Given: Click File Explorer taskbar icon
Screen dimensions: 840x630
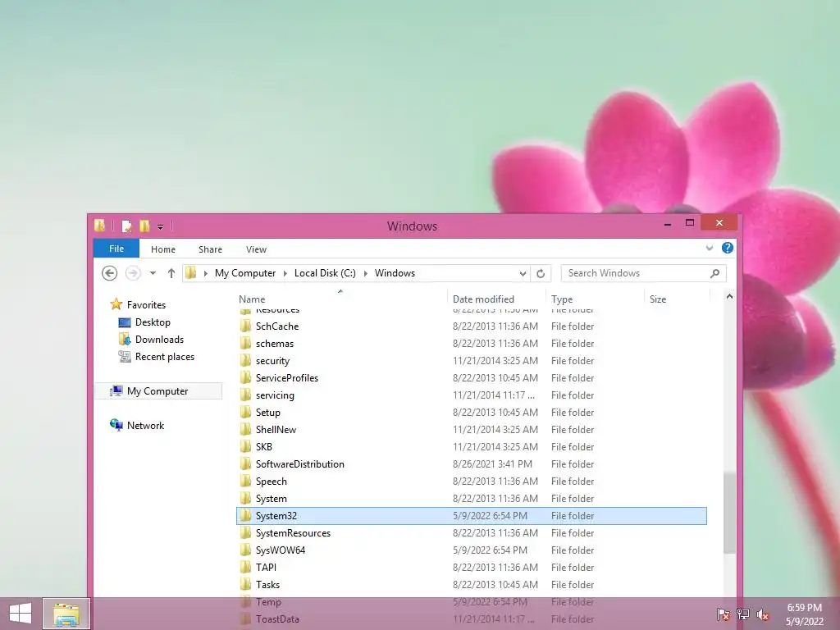Looking at the screenshot, I should 66,614.
